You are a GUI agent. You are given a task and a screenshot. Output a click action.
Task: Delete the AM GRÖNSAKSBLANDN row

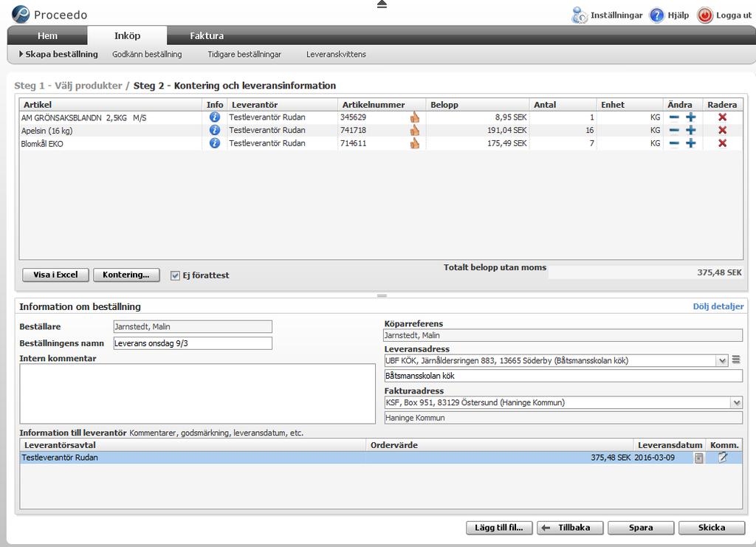click(x=722, y=117)
